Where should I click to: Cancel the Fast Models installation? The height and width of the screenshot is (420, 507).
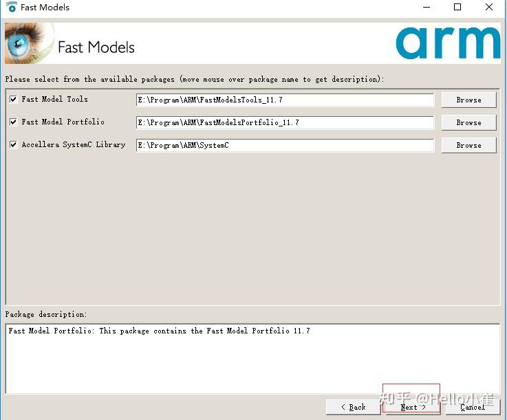(x=473, y=407)
